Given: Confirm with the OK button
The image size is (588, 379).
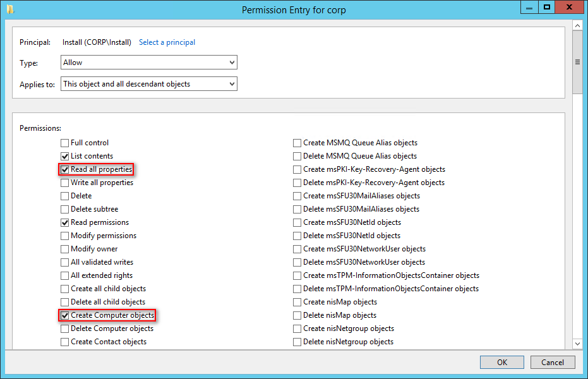Looking at the screenshot, I should [x=501, y=362].
